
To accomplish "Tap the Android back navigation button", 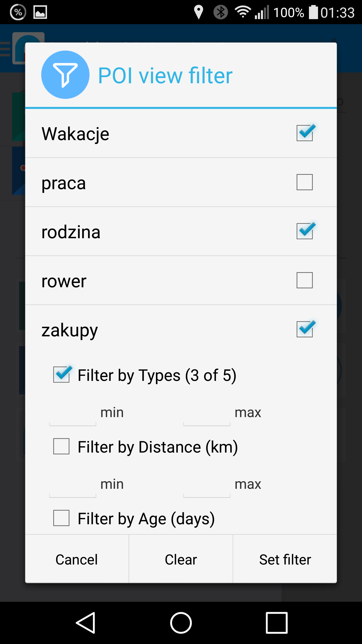I will pos(85,623).
